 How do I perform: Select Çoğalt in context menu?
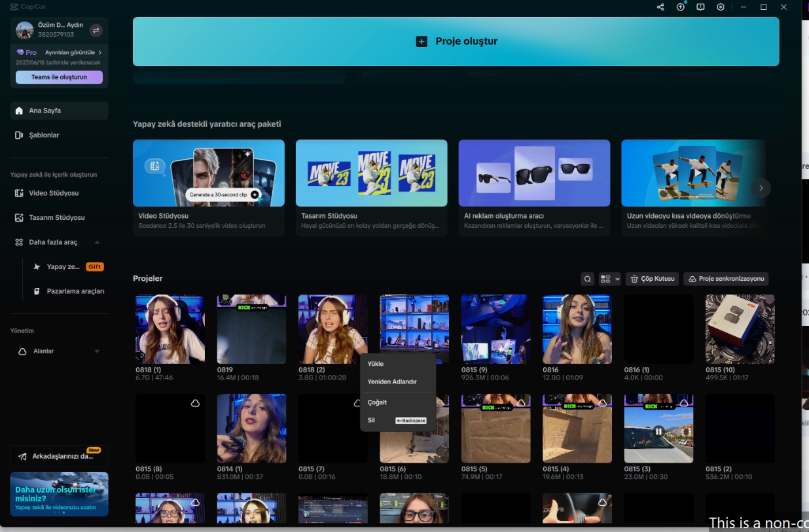(x=398, y=402)
